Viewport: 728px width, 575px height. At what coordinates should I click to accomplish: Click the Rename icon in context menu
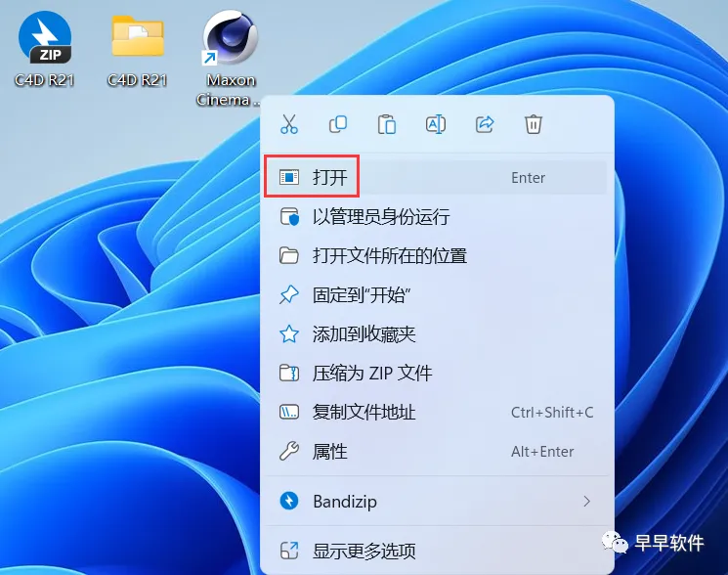(x=436, y=124)
